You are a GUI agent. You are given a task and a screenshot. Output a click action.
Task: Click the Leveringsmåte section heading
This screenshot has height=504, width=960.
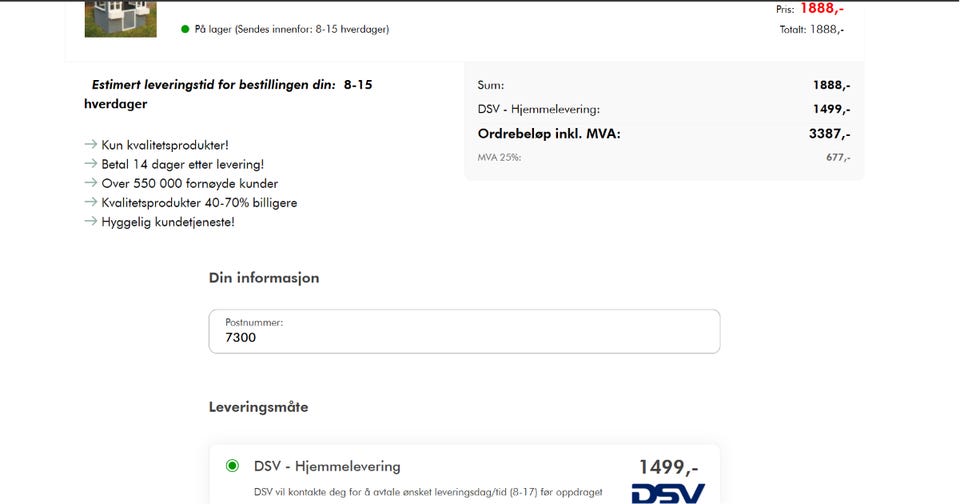click(258, 407)
